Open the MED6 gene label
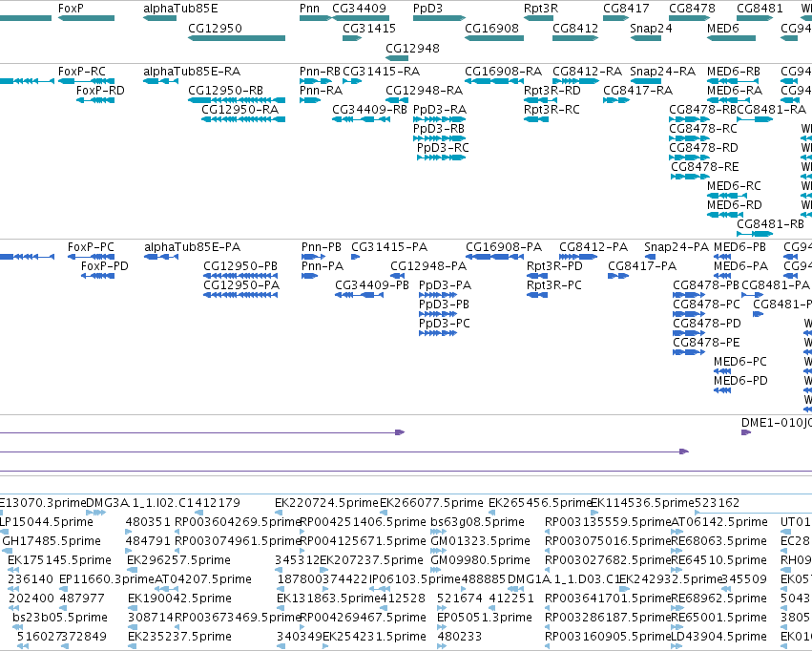Image resolution: width=812 pixels, height=651 pixels. 723,28
